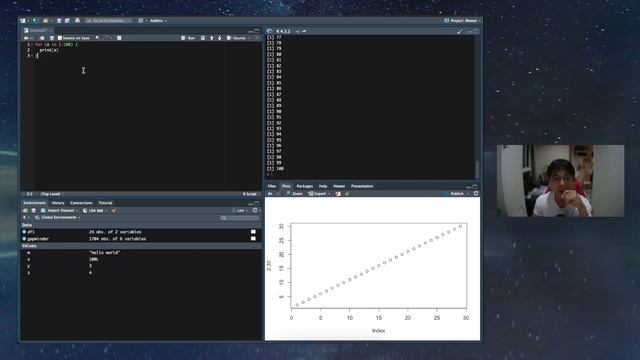Open the List view dropdown in the Environment pane
The width and height of the screenshot is (640, 360).
click(x=240, y=211)
